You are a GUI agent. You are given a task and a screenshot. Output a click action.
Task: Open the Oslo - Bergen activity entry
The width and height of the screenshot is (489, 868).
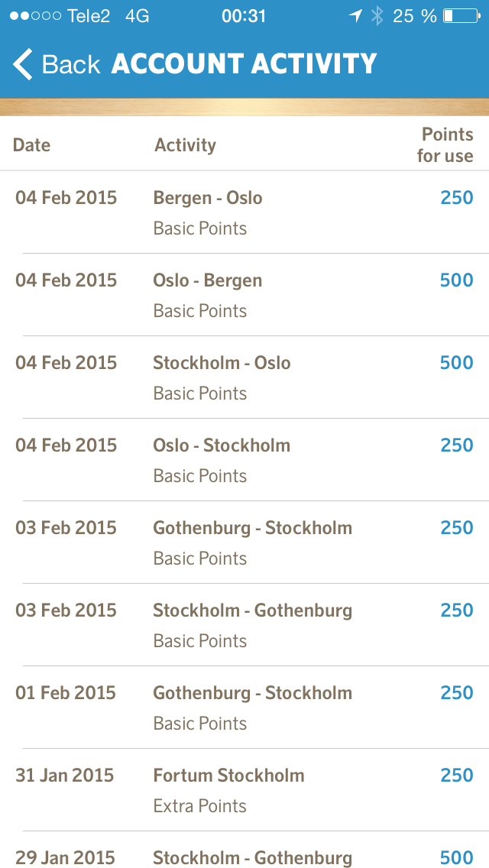244,295
